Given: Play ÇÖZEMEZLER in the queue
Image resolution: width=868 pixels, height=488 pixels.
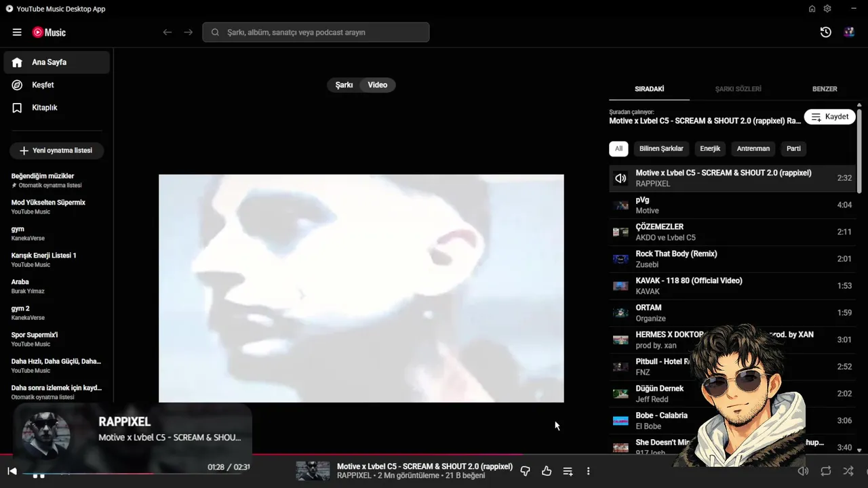Looking at the screenshot, I should (x=732, y=232).
